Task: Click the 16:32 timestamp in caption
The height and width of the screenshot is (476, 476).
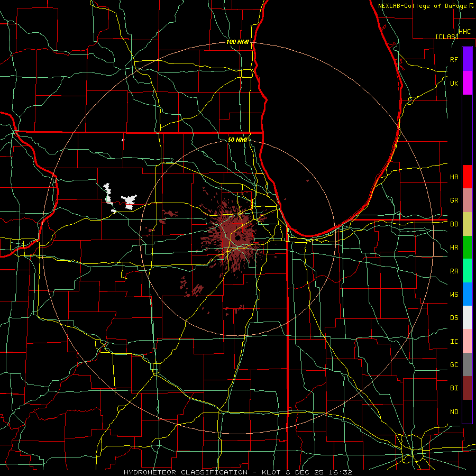Action: 342,472
